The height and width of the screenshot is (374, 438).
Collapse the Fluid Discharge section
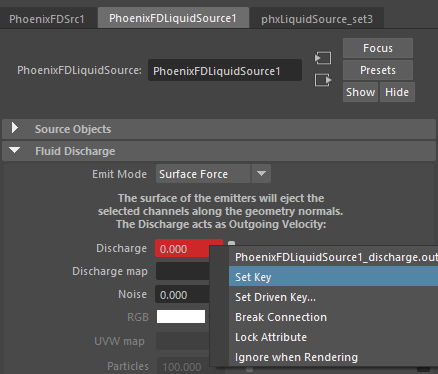[x=15, y=151]
